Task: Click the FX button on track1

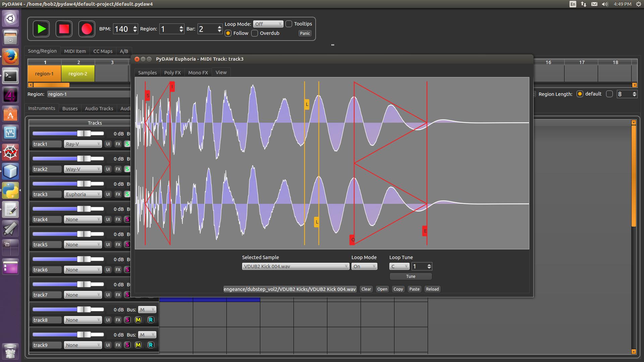Action: [x=118, y=144]
